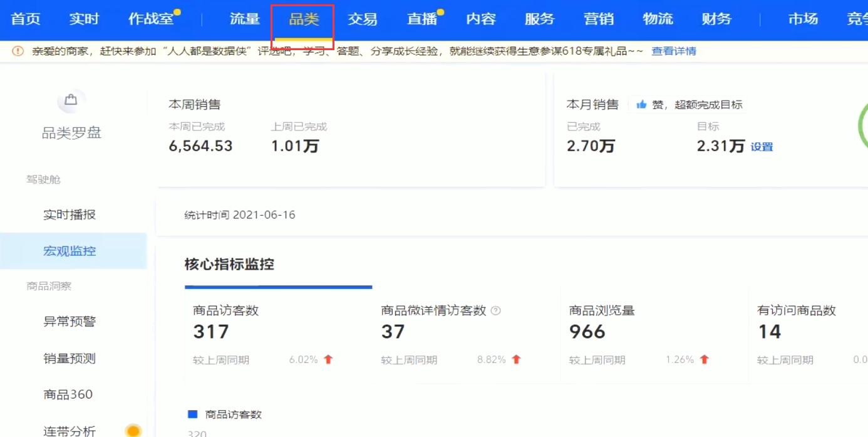The height and width of the screenshot is (437, 868).
Task: Open 查看详情 on the announcement banner
Action: 673,51
